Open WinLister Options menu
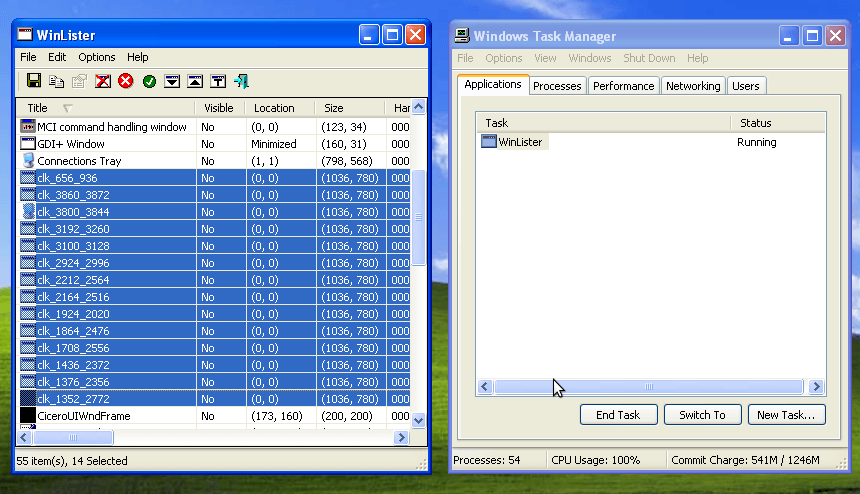Screen dimensions: 860x494 [97, 57]
